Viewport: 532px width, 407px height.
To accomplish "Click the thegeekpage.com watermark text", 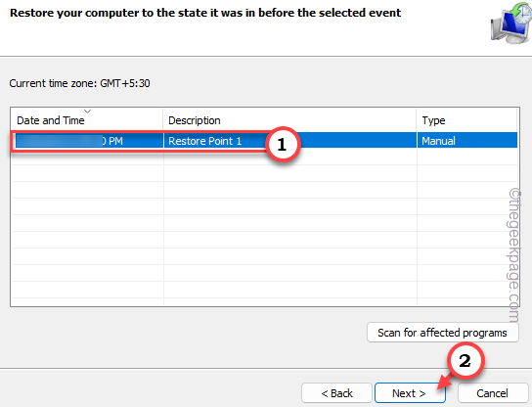I will pos(514,255).
